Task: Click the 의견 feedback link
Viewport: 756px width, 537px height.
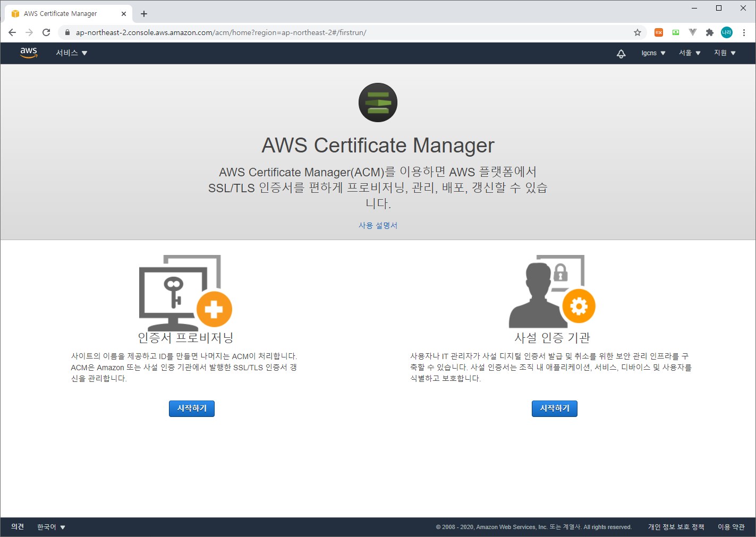Action: pyautogui.click(x=18, y=526)
